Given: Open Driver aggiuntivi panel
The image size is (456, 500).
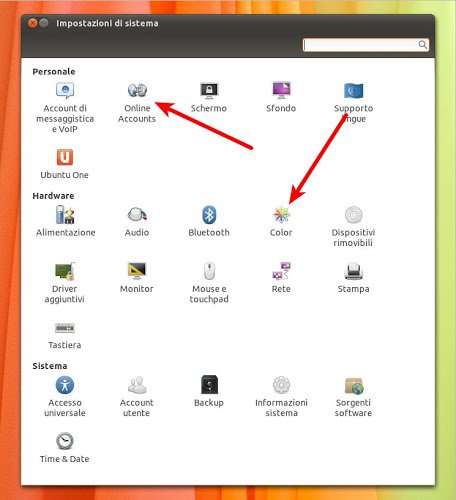Looking at the screenshot, I should pos(65,283).
